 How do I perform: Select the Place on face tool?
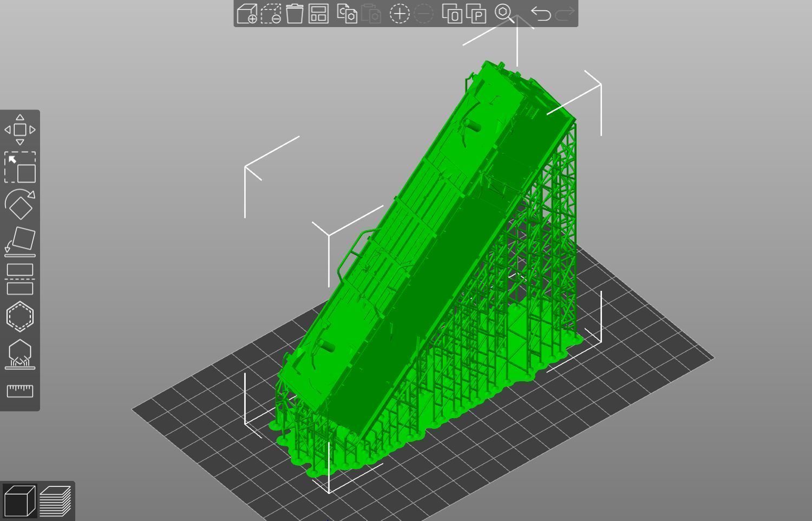click(20, 242)
